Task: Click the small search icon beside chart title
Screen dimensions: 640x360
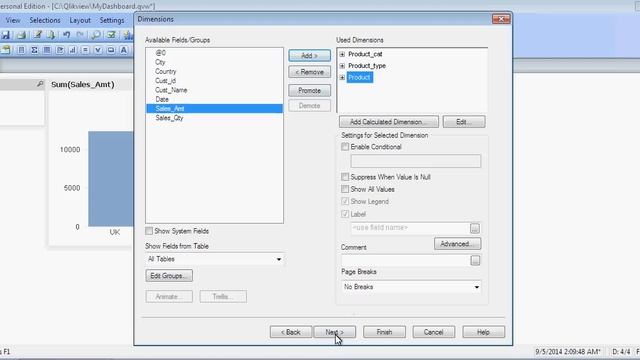Action: pos(40,84)
